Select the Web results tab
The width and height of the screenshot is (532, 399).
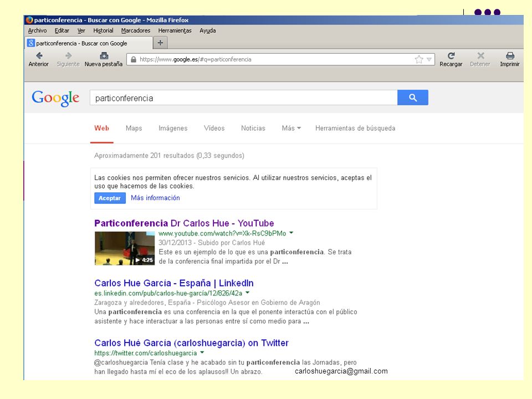(102, 128)
